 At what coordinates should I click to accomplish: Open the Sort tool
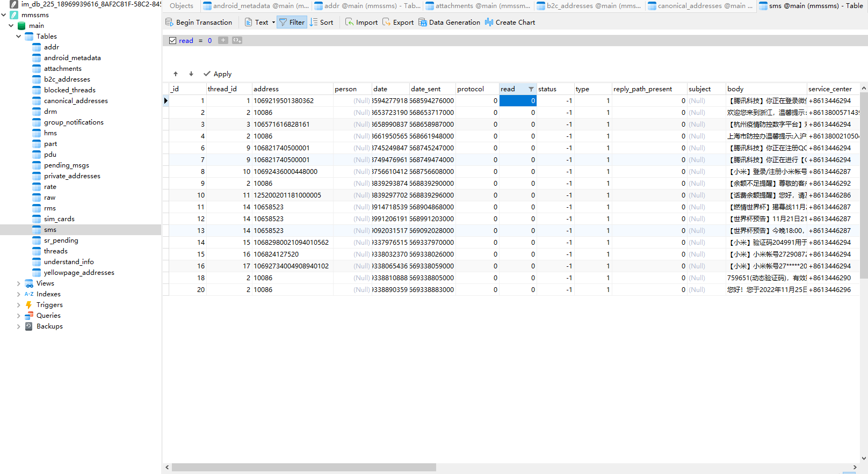321,23
